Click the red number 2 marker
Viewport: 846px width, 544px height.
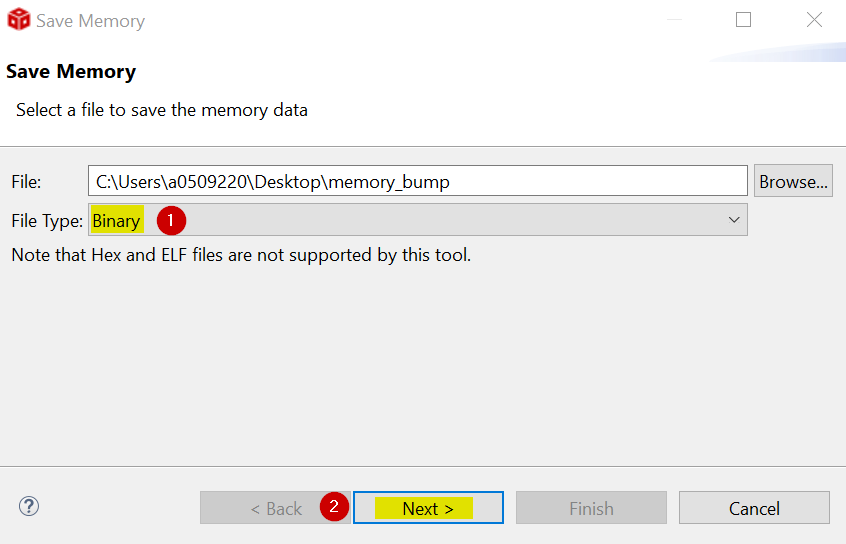[x=334, y=507]
